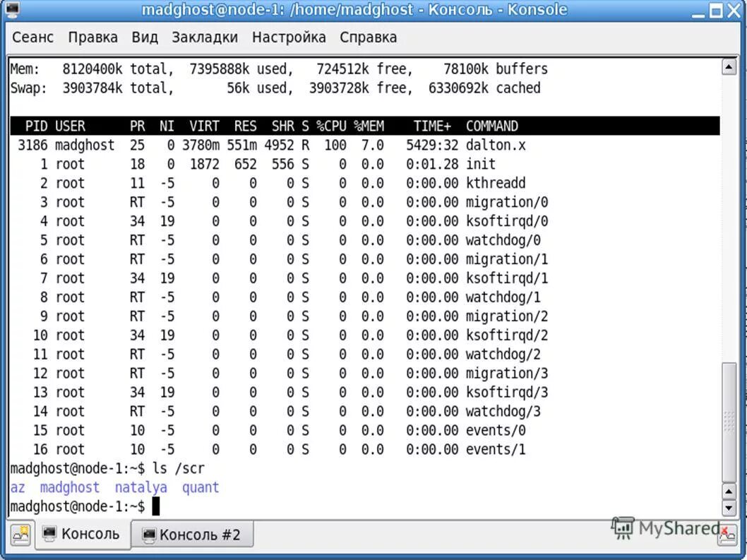Image resolution: width=747 pixels, height=560 pixels.
Task: Open the Правка menu
Action: [92, 37]
